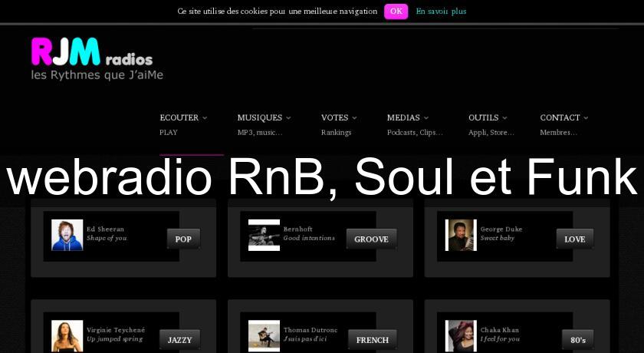Play the POP radio channel
The height and width of the screenshot is (353, 644).
(x=183, y=239)
